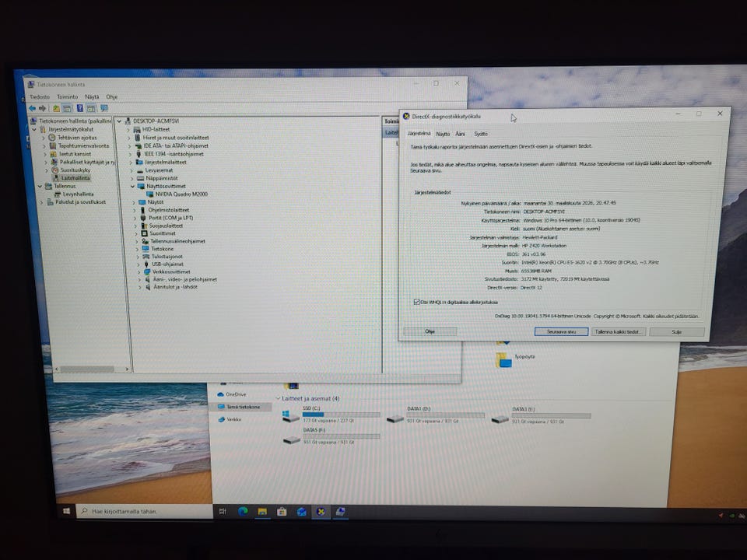This screenshot has width=747, height=560.
Task: Select the SSD (C:) drive
Action: coord(331,415)
